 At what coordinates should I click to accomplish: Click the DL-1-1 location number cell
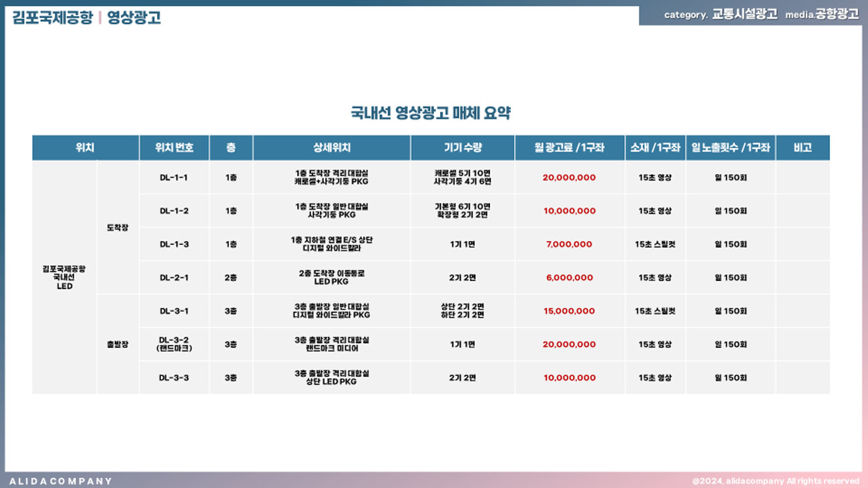[x=174, y=178]
